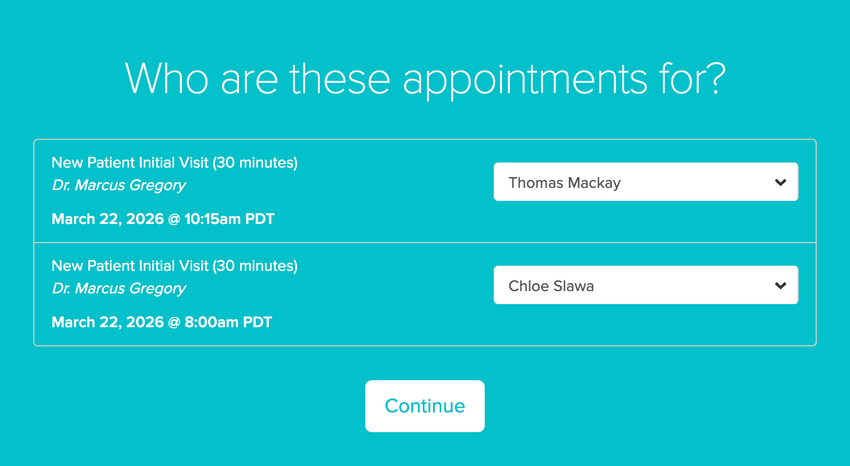This screenshot has width=850, height=466.
Task: Open the Chloe Slawa patient dropdown
Action: (x=645, y=285)
